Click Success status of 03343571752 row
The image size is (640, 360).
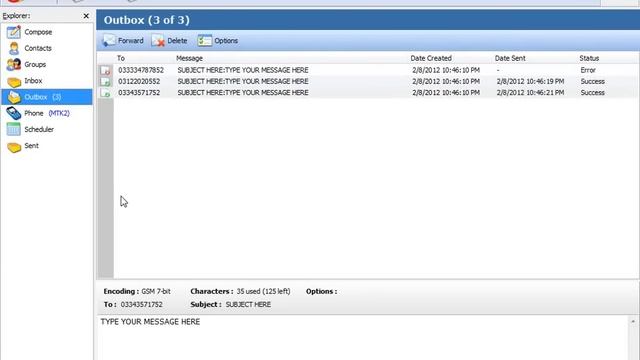click(x=593, y=93)
